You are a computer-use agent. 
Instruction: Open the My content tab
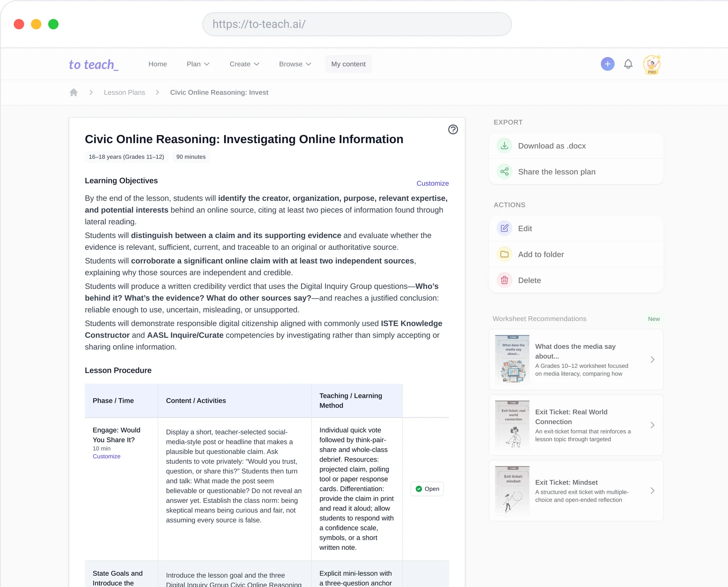(x=348, y=64)
